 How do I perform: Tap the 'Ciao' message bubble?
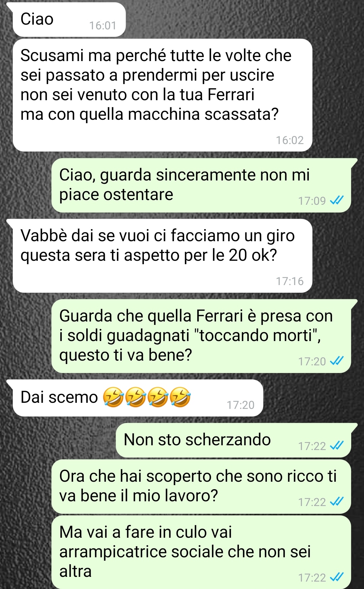(x=69, y=20)
